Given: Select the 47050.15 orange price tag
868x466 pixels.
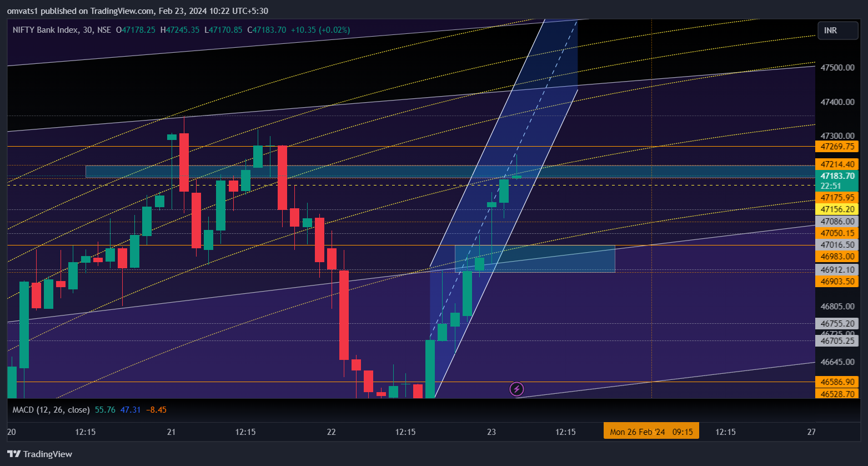Looking at the screenshot, I should tap(837, 233).
